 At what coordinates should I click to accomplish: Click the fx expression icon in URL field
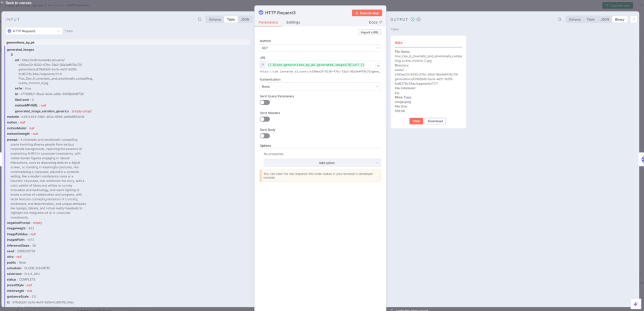(263, 65)
